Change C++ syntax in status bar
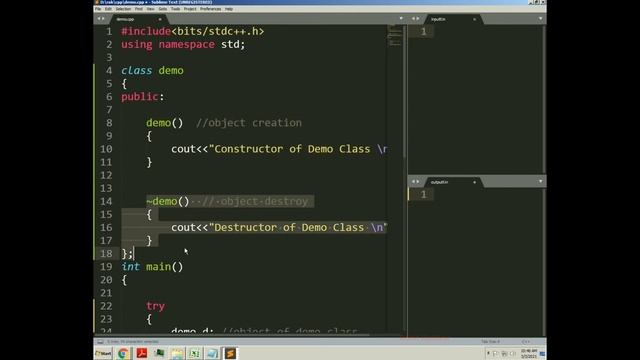640x360 pixels. pyautogui.click(x=525, y=342)
